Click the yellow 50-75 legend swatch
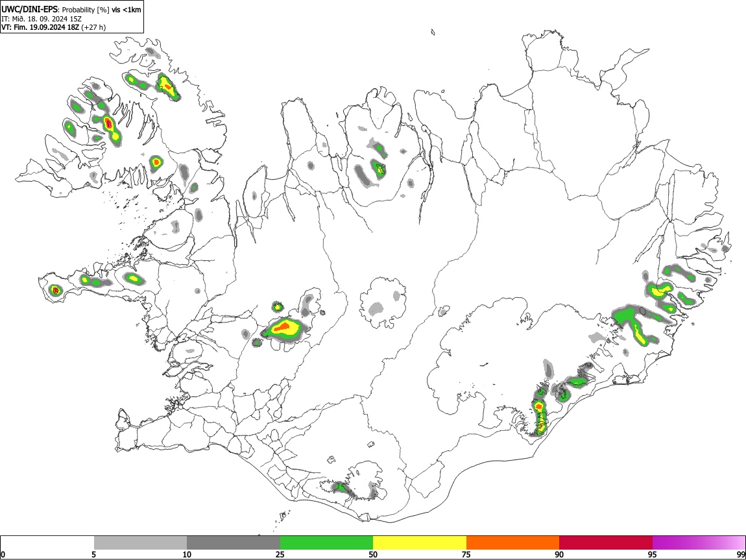 point(420,542)
